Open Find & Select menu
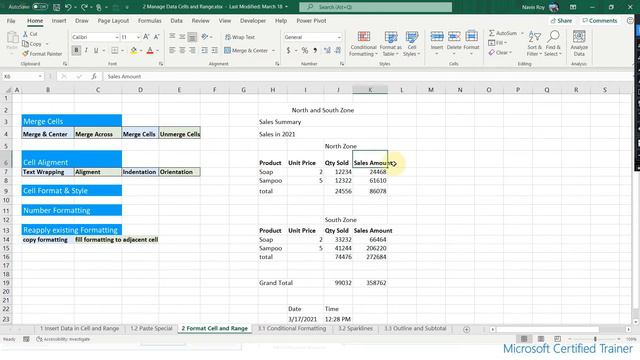Viewport: 640px width, 360px height. [x=553, y=44]
